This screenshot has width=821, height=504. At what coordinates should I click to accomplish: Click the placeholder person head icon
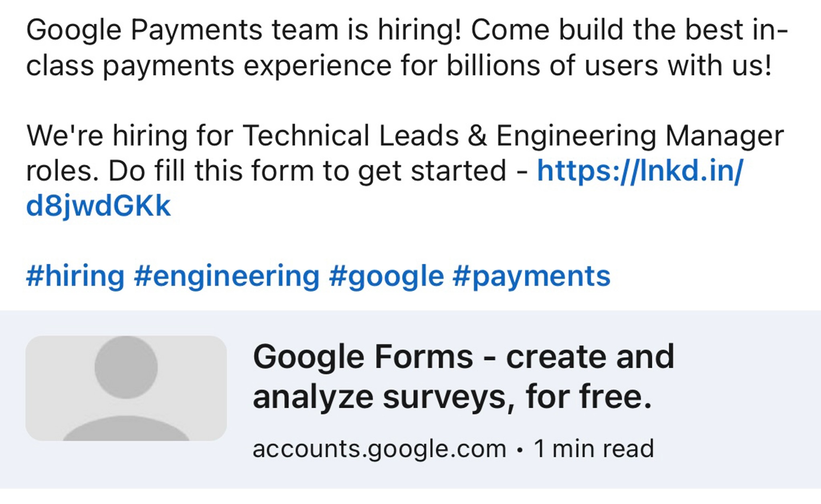tap(126, 367)
